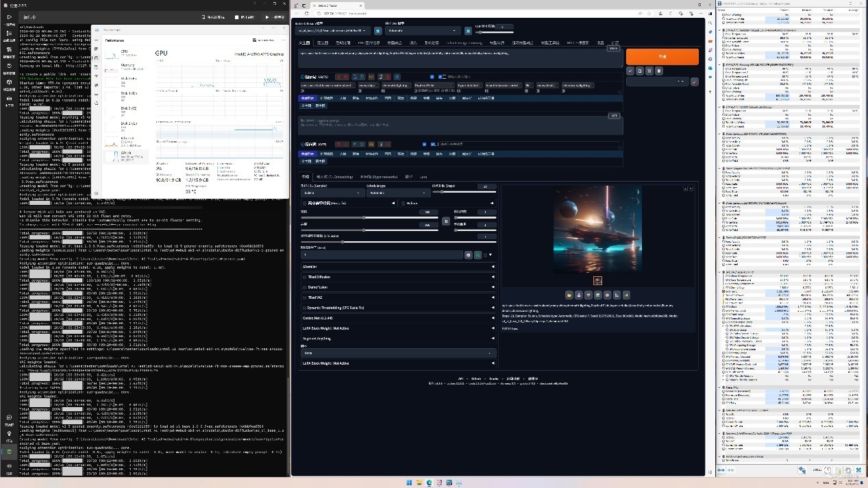Click the save image icon below the preview

point(579,295)
